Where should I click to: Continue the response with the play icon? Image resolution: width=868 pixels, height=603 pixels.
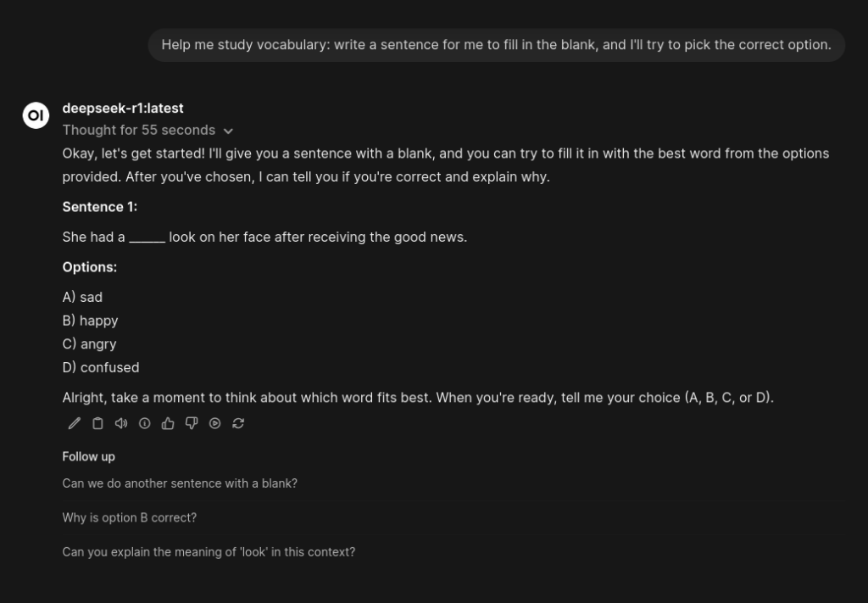pos(214,422)
